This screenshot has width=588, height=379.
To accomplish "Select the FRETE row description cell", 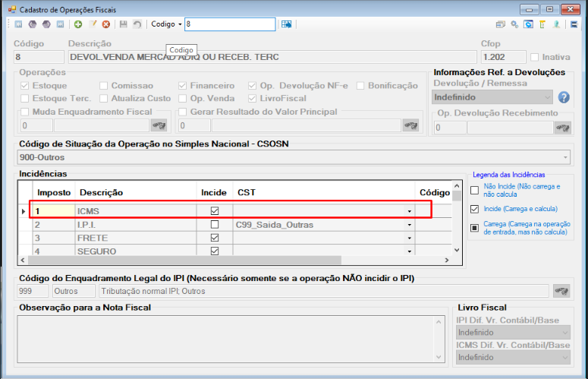I will click(x=136, y=238).
